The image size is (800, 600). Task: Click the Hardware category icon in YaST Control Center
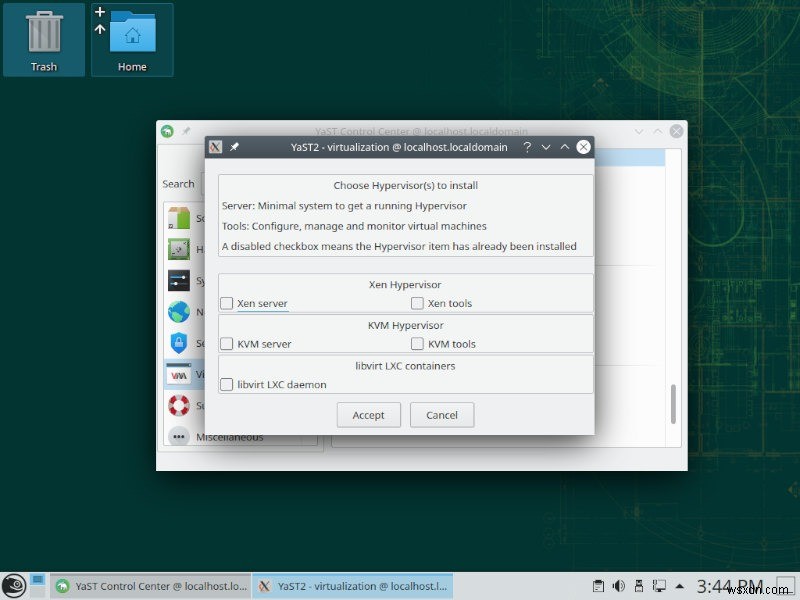pyautogui.click(x=179, y=249)
